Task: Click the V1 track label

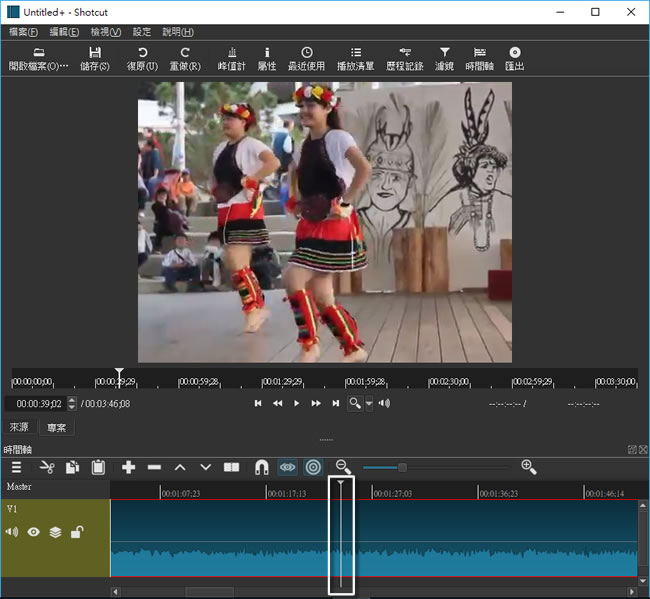Action: pyautogui.click(x=12, y=509)
